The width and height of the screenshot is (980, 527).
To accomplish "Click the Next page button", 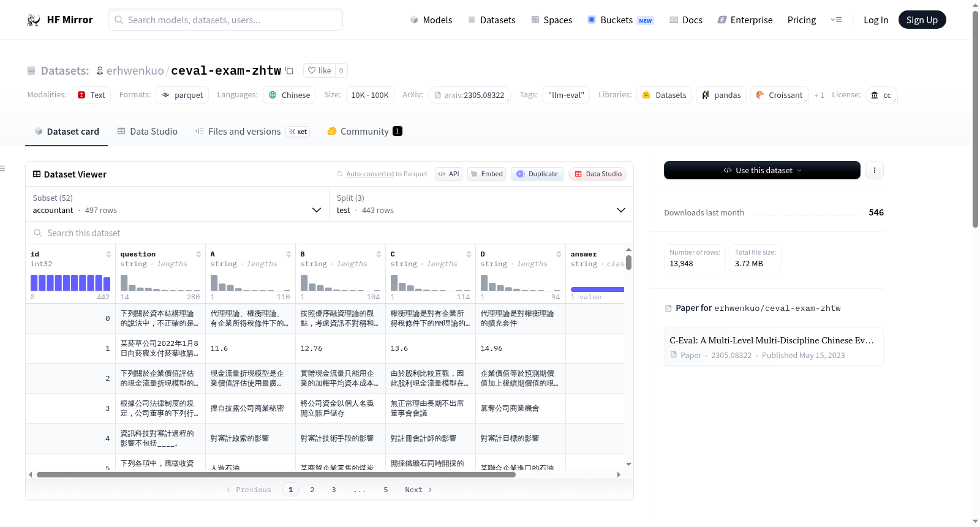I will pos(418,490).
